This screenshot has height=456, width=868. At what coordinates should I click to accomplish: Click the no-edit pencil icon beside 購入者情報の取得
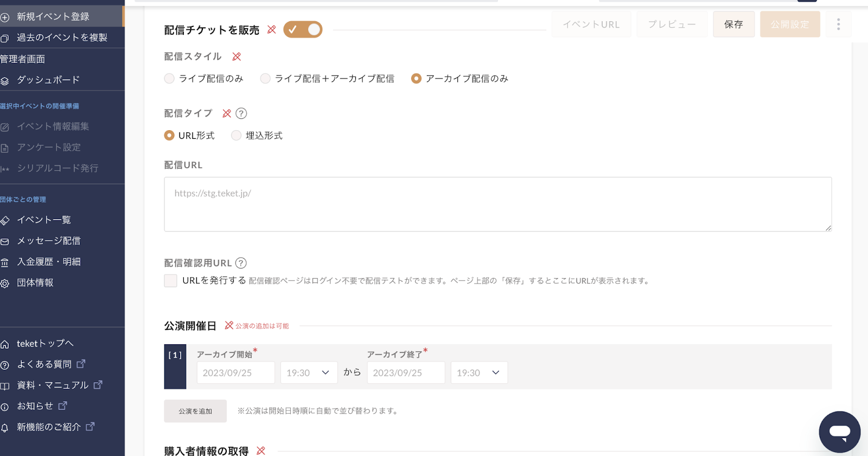(261, 451)
